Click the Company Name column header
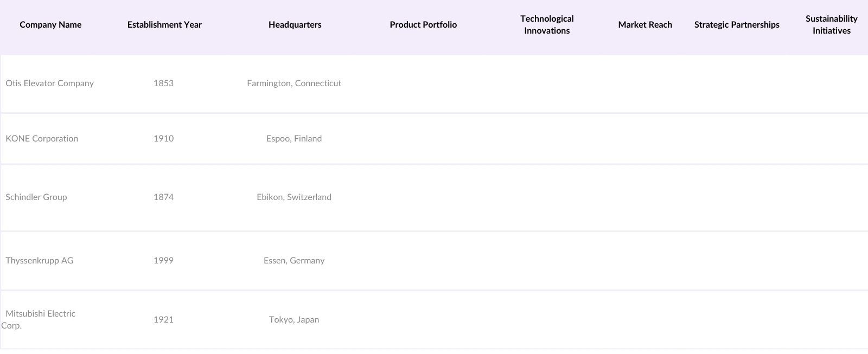Viewport: 868px width, 354px height. (50, 25)
